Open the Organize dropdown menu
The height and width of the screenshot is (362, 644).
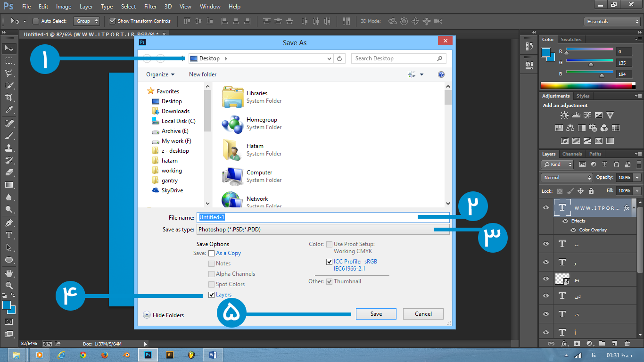pyautogui.click(x=160, y=74)
